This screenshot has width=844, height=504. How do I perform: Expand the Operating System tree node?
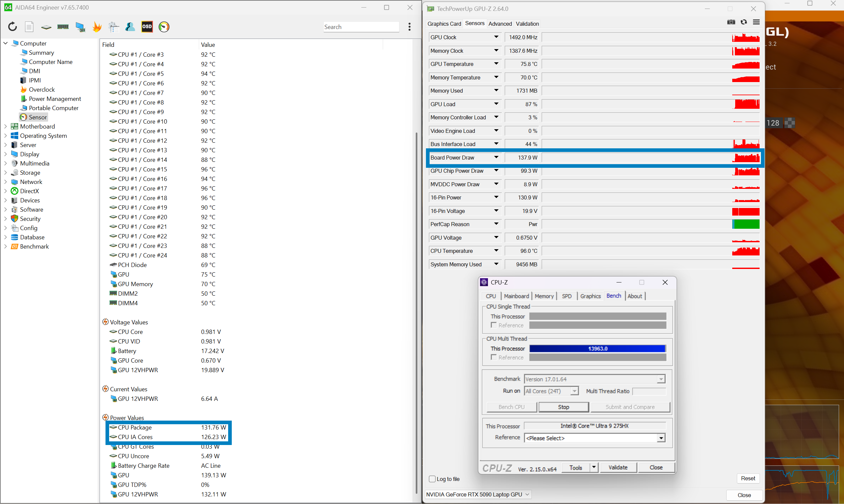6,135
